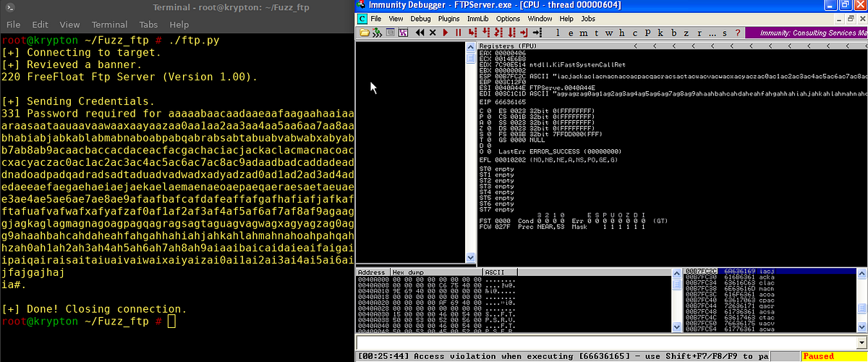Click the Go to address arrow icon
The height and width of the screenshot is (362, 868).
click(x=537, y=33)
